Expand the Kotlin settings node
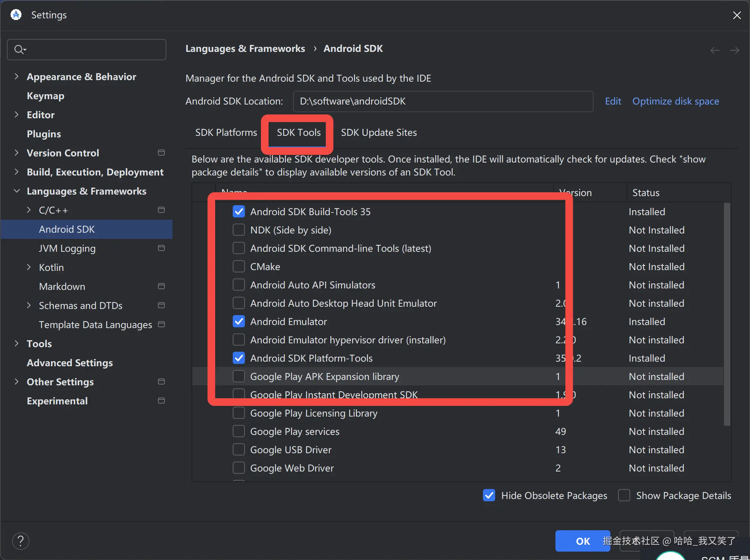Viewport: 750px width, 560px height. 29,267
